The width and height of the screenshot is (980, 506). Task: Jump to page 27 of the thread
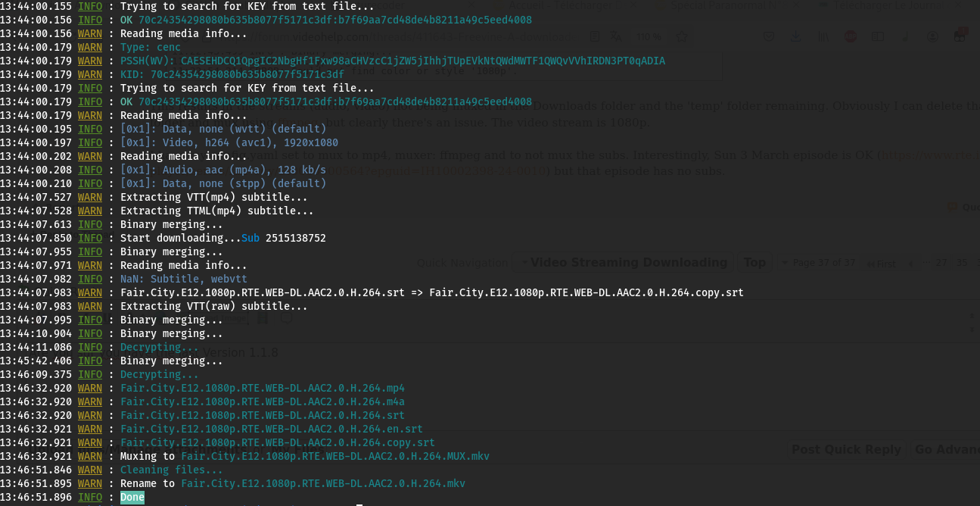[x=941, y=263]
